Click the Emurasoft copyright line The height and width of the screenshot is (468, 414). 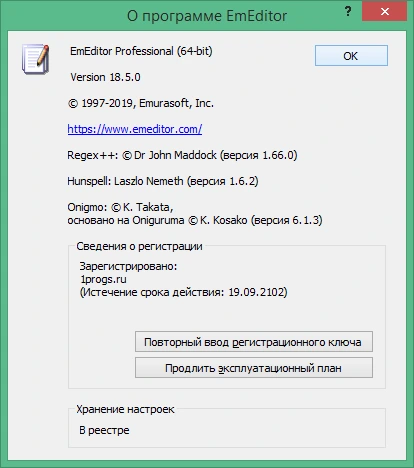point(141,103)
